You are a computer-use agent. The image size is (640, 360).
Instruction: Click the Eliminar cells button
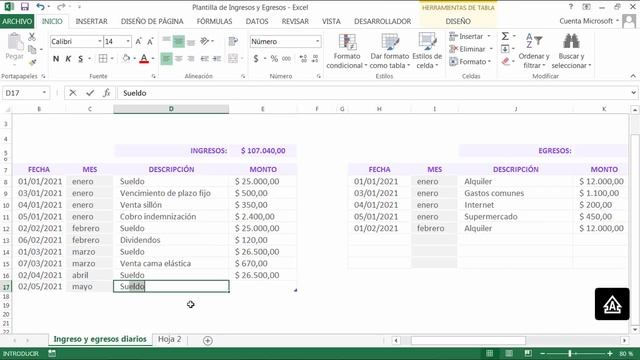point(471,49)
